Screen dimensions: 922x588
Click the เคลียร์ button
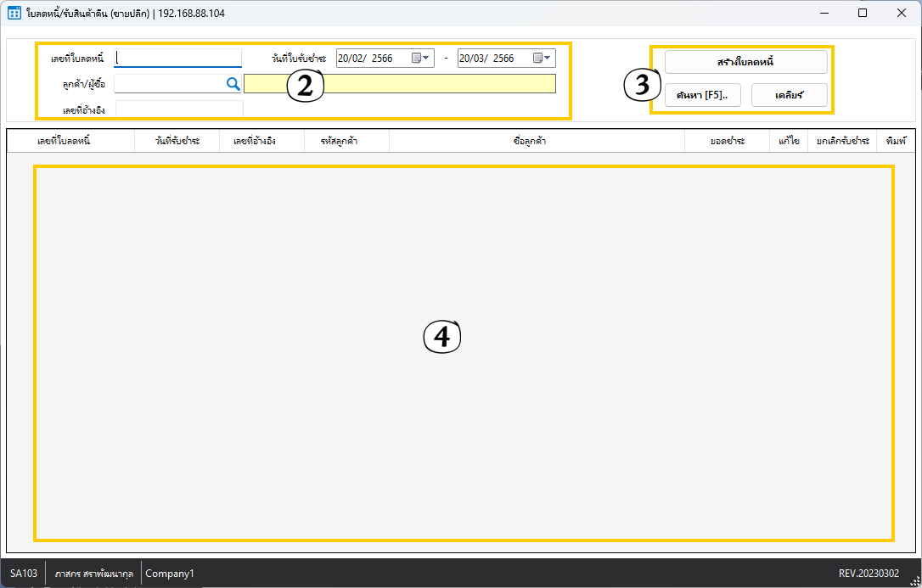(x=789, y=95)
